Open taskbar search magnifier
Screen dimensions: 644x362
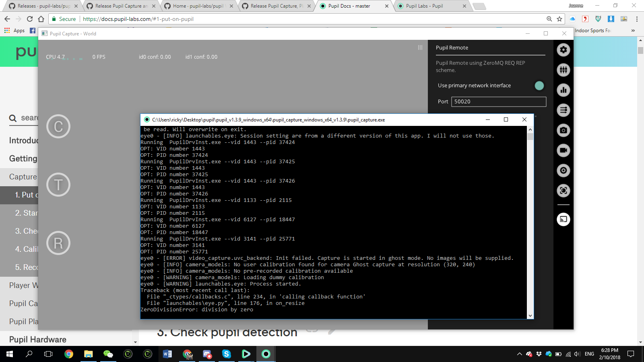(29, 354)
